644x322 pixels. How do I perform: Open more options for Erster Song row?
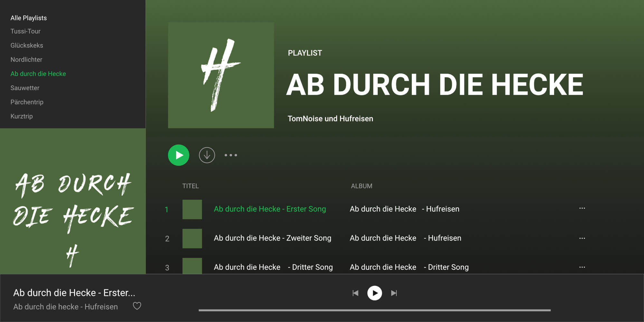click(582, 208)
